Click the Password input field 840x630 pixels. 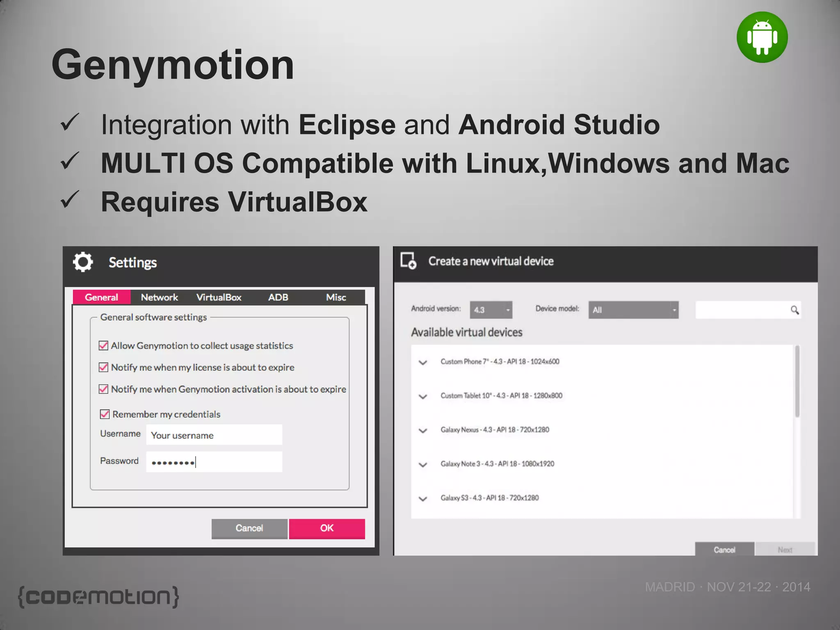pyautogui.click(x=214, y=462)
